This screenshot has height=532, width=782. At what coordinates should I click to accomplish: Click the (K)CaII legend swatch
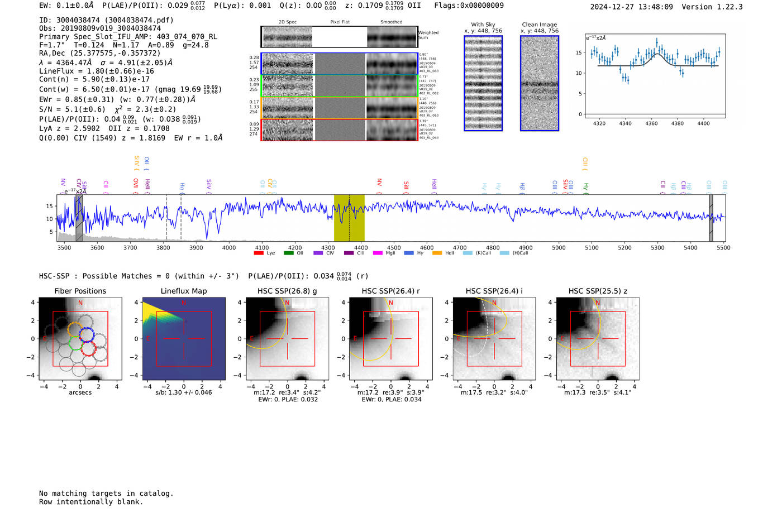point(468,253)
